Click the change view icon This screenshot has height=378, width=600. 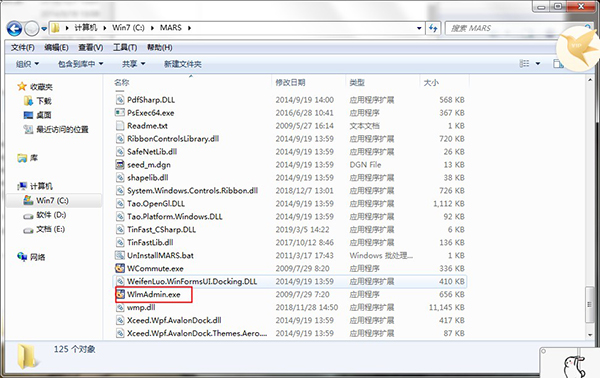click(524, 64)
